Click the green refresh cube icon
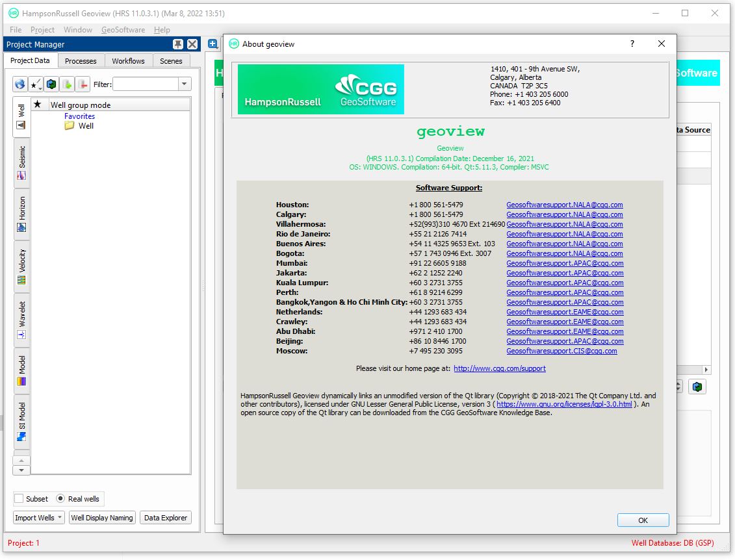Image resolution: width=735 pixels, height=560 pixels. pos(51,84)
